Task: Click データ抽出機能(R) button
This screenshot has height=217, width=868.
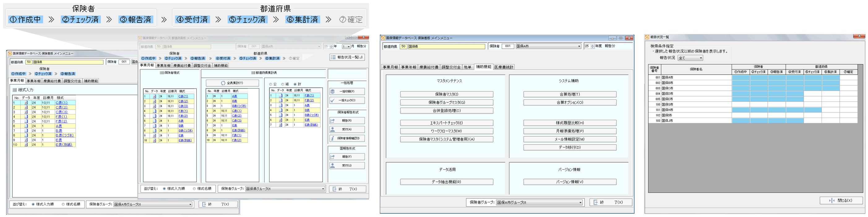Action: tap(446, 182)
